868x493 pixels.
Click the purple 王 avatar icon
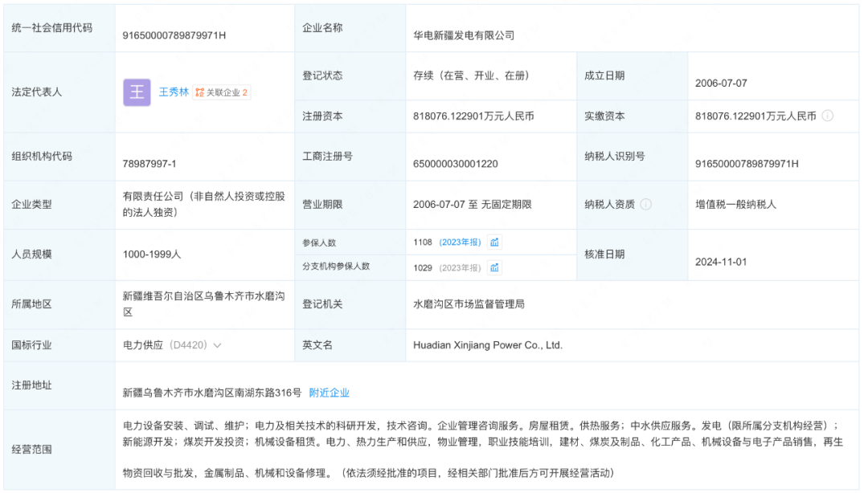pos(137,92)
